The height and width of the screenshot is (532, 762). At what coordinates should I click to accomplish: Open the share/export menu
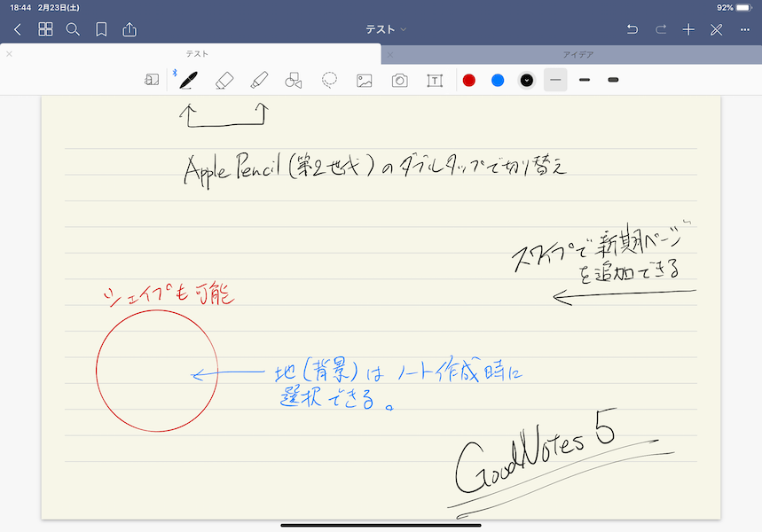click(130, 29)
